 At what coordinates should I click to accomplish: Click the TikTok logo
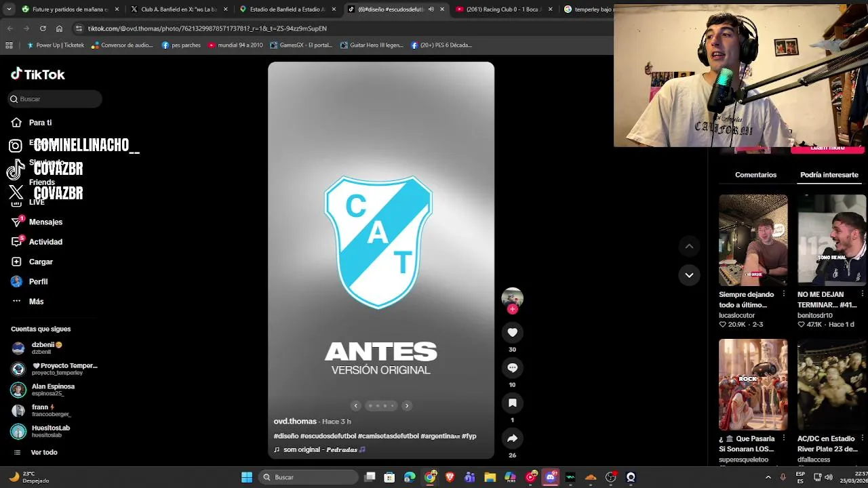coord(38,75)
